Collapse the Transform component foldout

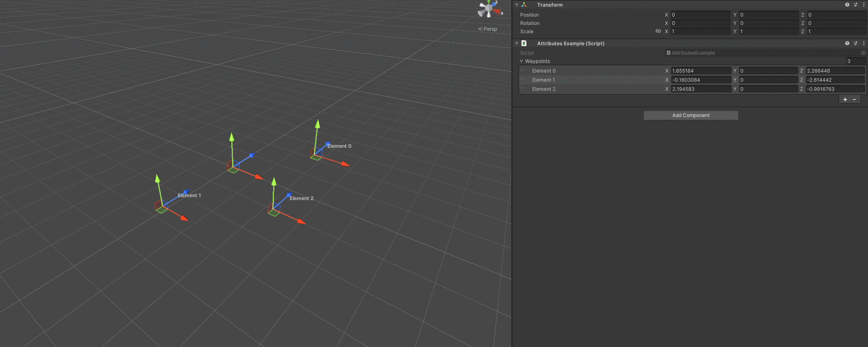[516, 5]
